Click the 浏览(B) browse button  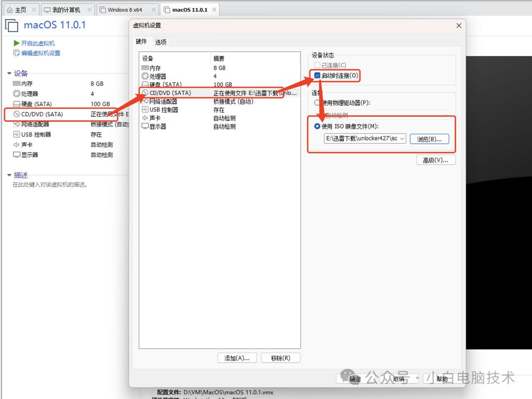(429, 139)
